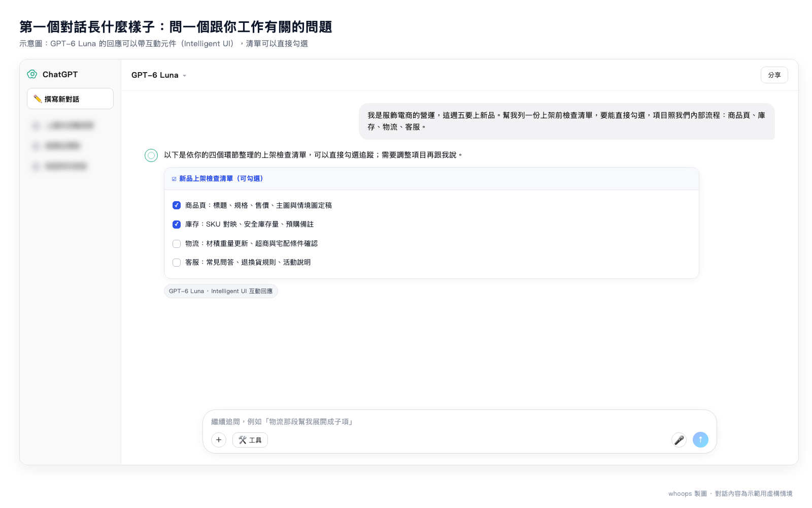Click label text 商品頁：標題、規格、售價
Screen dimensions: 812x508
(x=258, y=205)
